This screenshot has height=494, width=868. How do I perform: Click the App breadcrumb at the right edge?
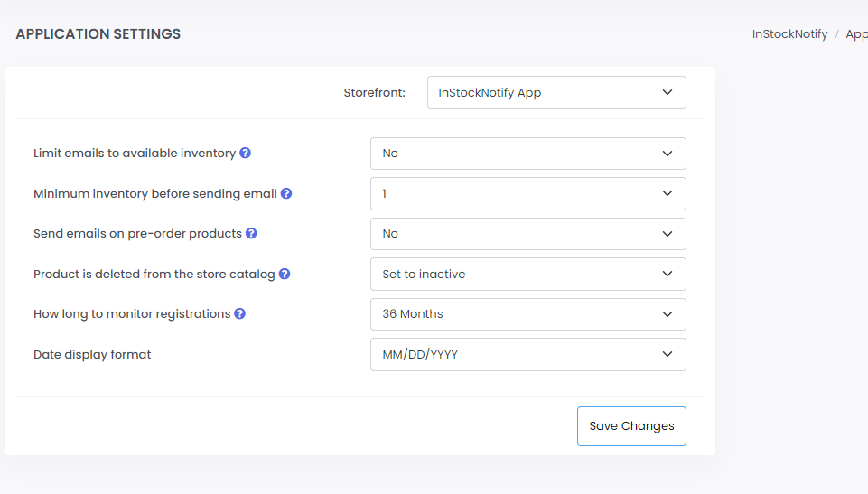click(856, 34)
